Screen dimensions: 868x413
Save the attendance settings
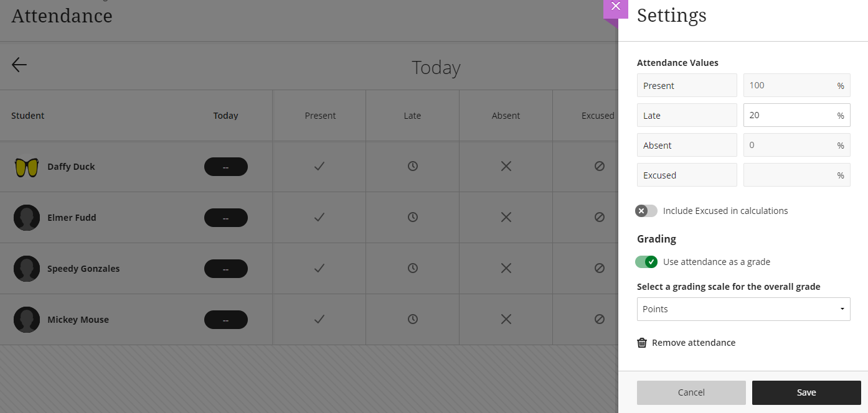coord(806,392)
